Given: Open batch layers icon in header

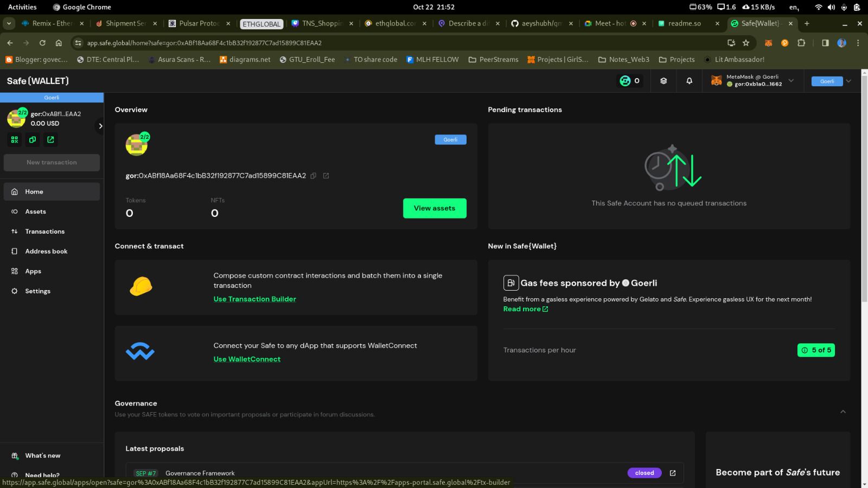Looking at the screenshot, I should pos(663,81).
